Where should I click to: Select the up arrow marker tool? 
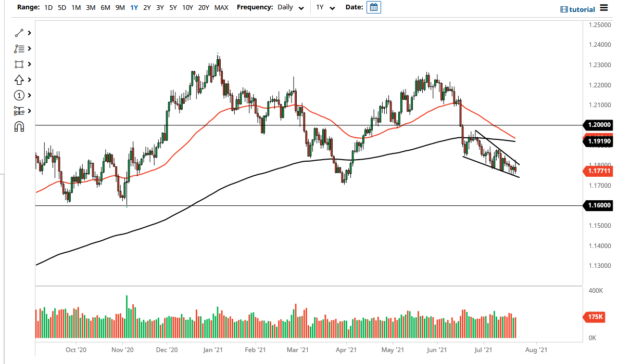tap(19, 80)
